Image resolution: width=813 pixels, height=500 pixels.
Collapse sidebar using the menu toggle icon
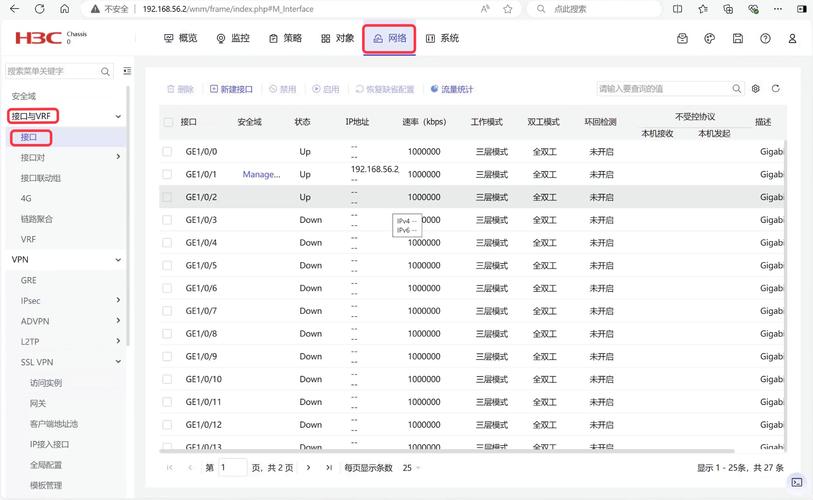127,71
